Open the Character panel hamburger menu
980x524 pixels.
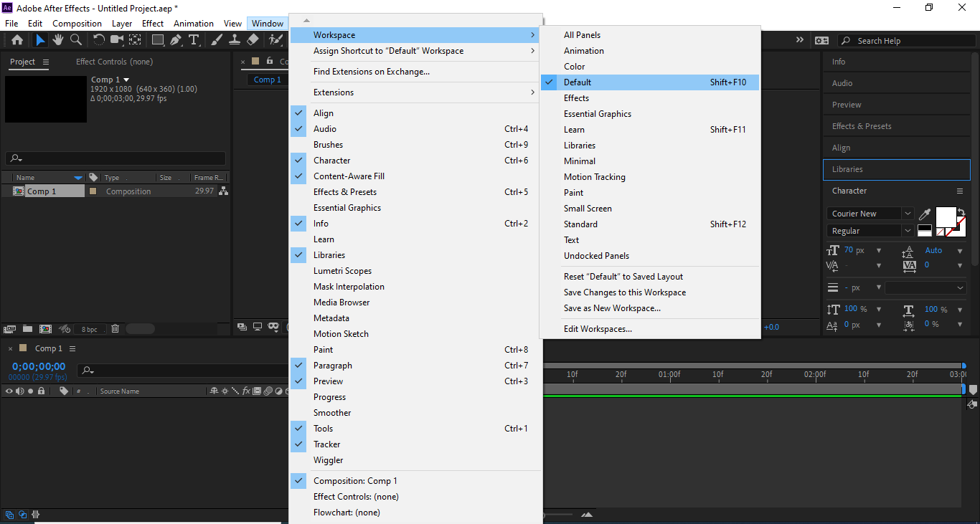[960, 191]
